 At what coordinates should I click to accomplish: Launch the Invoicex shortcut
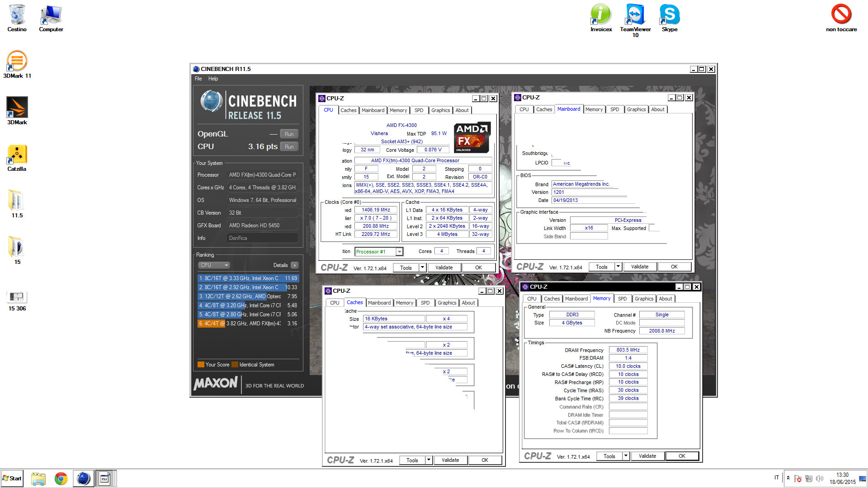pos(601,18)
